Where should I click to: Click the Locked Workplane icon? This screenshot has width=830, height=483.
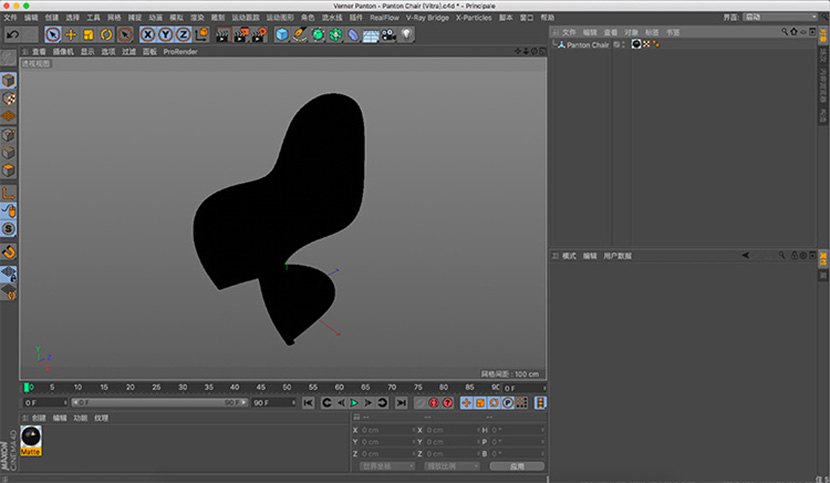(8, 274)
